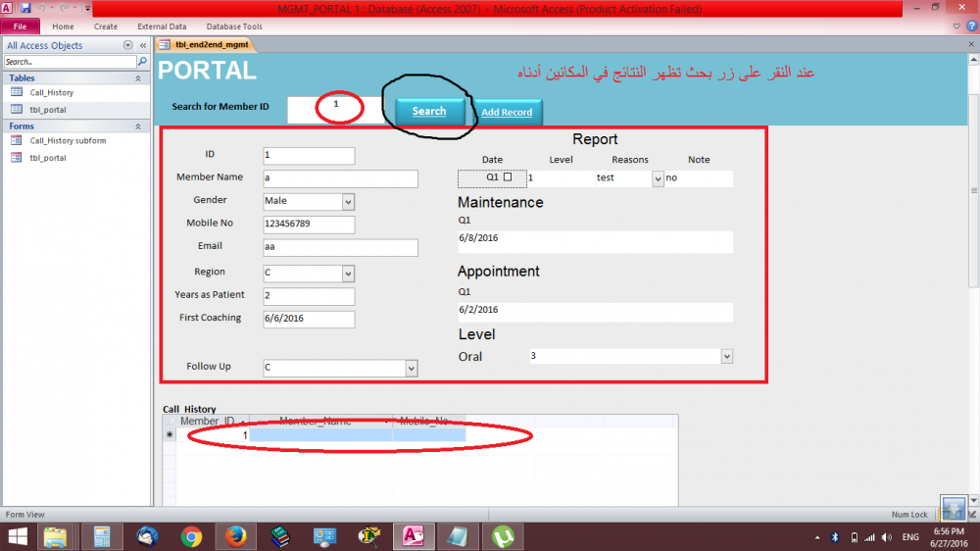This screenshot has width=980, height=551.
Task: Click the Years as Patient field
Action: pos(309,296)
